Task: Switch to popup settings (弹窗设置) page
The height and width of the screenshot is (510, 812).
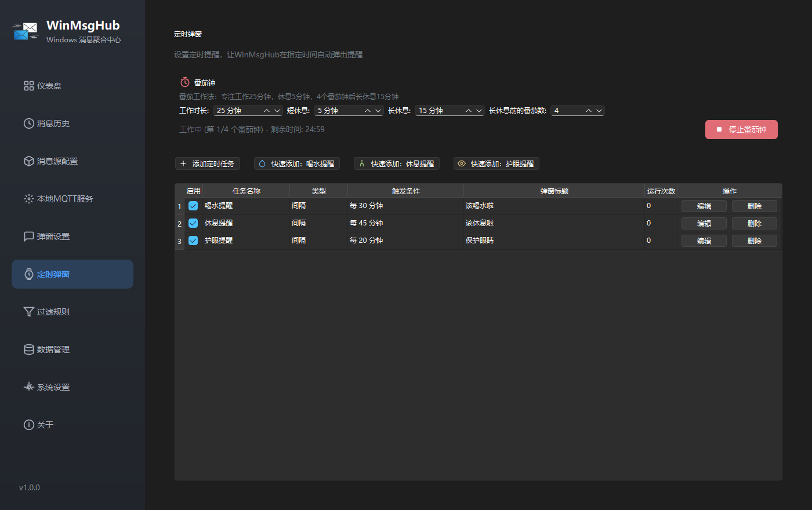Action: pos(53,236)
